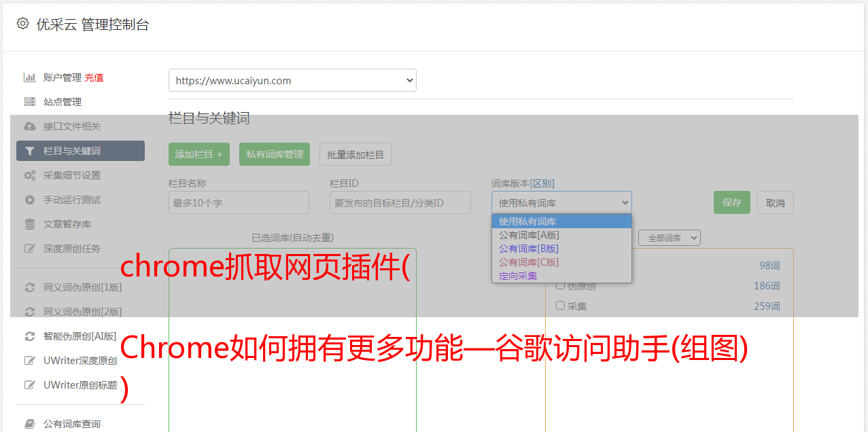Click the red 充值 link

94,77
